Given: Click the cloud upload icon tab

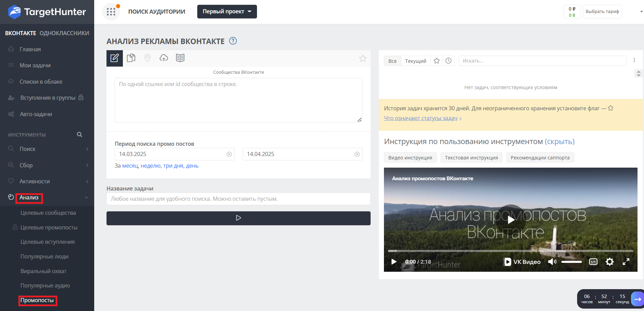Looking at the screenshot, I should 164,58.
